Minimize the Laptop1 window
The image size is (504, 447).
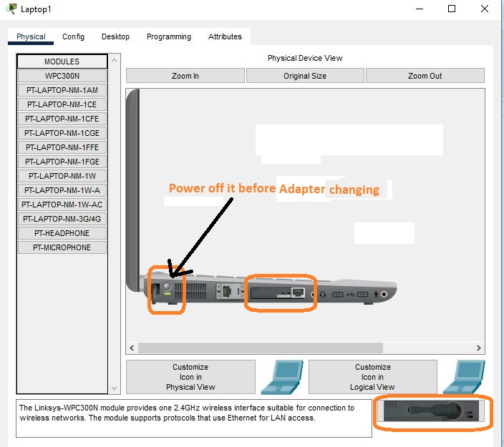tap(420, 9)
